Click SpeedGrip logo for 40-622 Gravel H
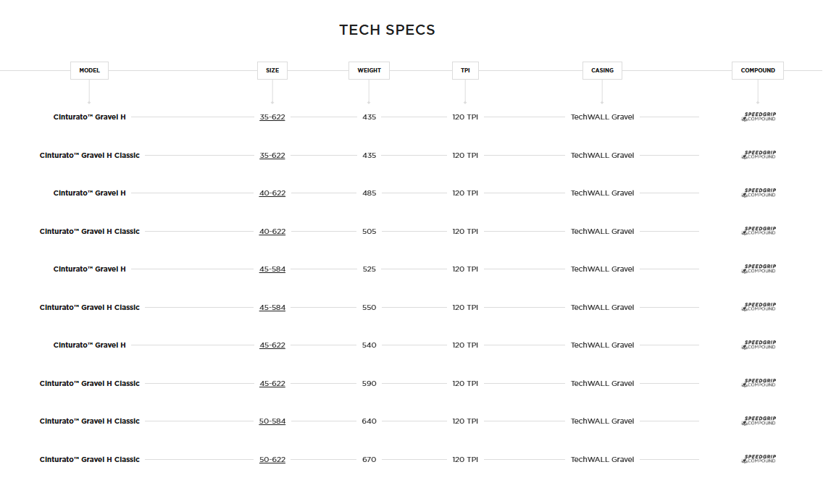This screenshot has height=504, width=831. click(x=759, y=193)
